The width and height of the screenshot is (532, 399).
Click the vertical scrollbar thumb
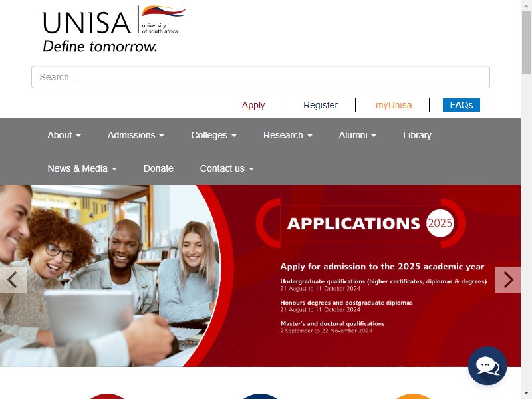(526, 42)
